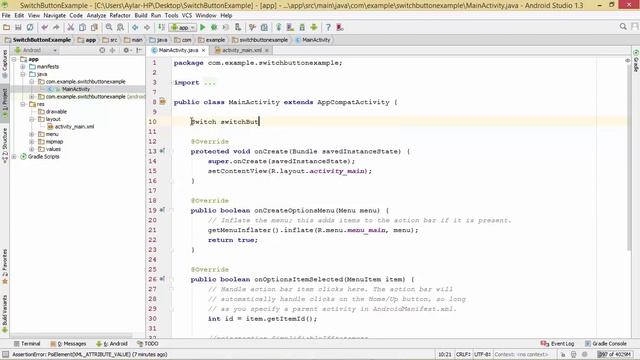Open the Refactor menu
Screen dimensions: 640x360
click(x=120, y=16)
